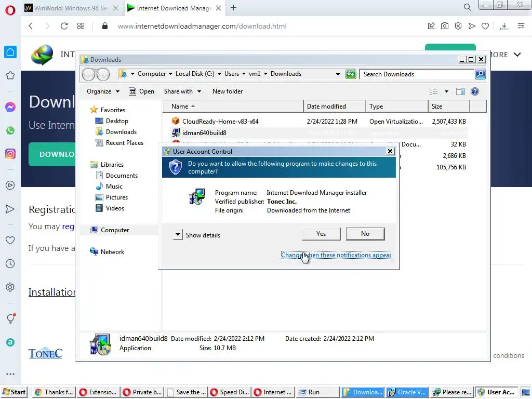Viewport: 532px width, 399px height.
Task: Open WhatsApp in Opera sidebar
Action: (x=10, y=130)
